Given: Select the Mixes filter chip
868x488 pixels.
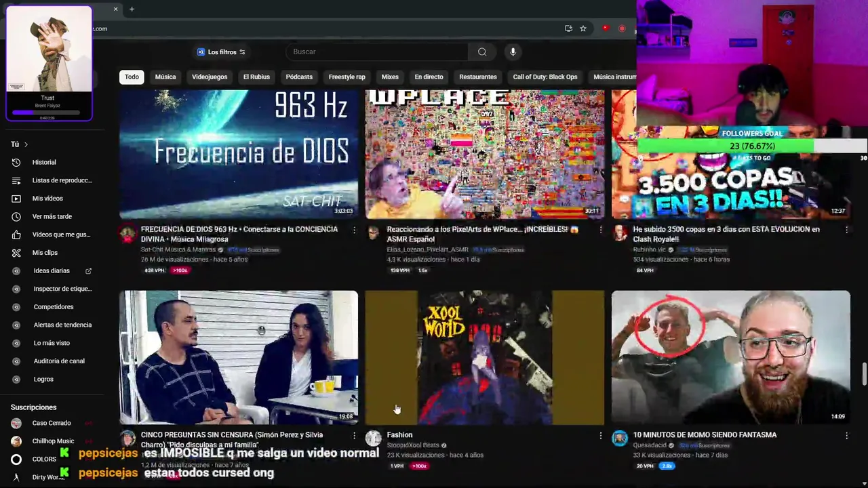Looking at the screenshot, I should [x=390, y=77].
